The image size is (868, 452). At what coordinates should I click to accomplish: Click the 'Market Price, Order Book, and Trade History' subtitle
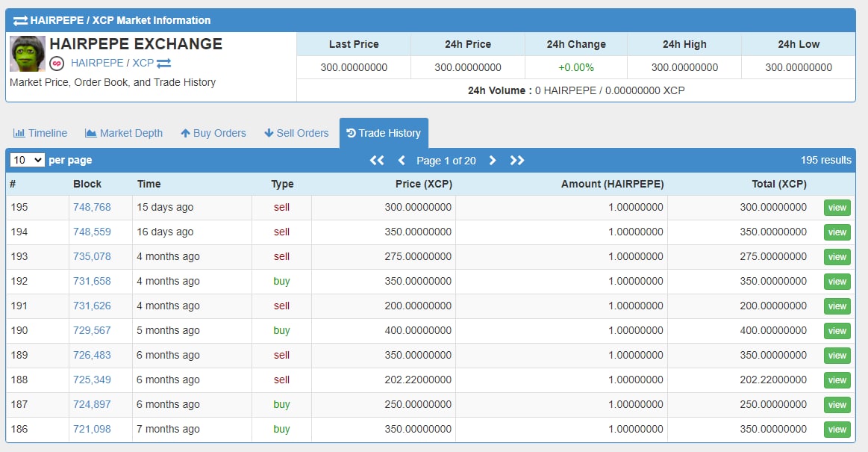point(113,82)
